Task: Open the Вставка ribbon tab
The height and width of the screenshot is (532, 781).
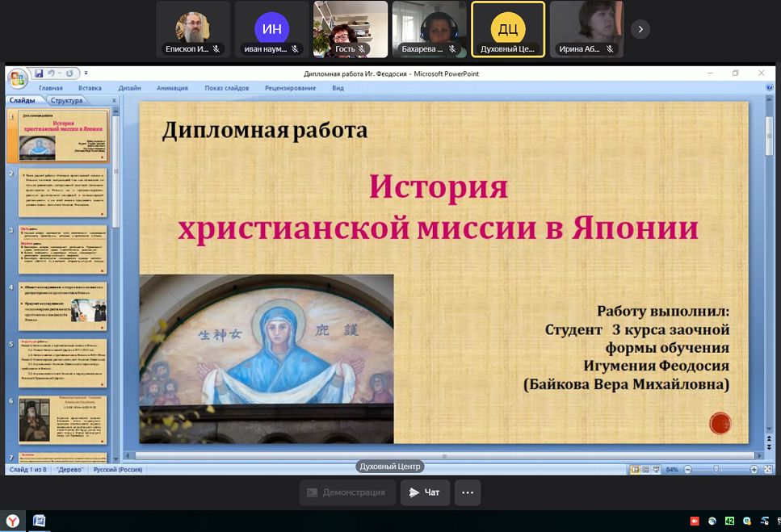Action: coord(90,88)
